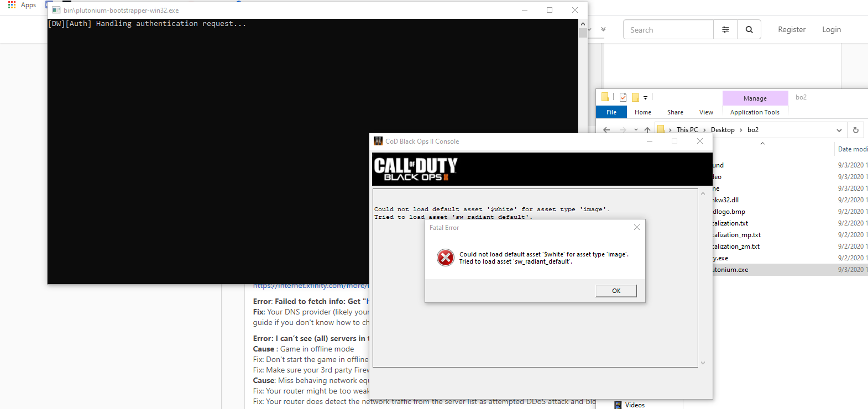Click the Search field on the forum page
The height and width of the screenshot is (409, 868).
pyautogui.click(x=668, y=30)
